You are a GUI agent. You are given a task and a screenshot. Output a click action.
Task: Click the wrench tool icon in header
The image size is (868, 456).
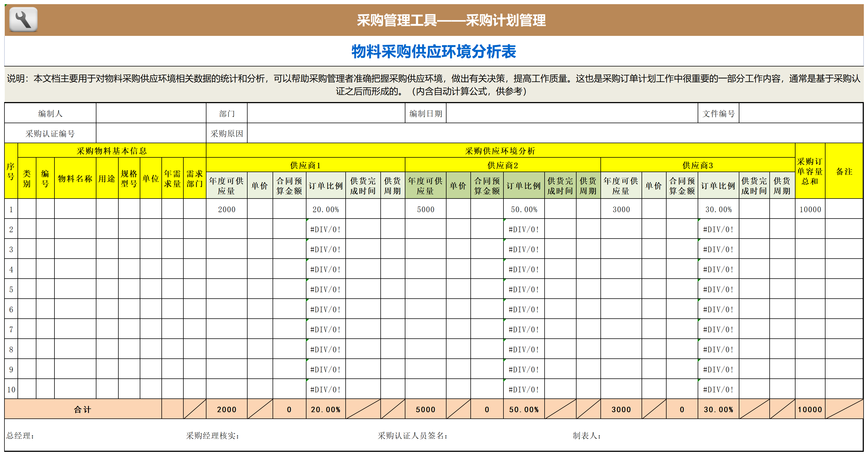click(x=23, y=19)
